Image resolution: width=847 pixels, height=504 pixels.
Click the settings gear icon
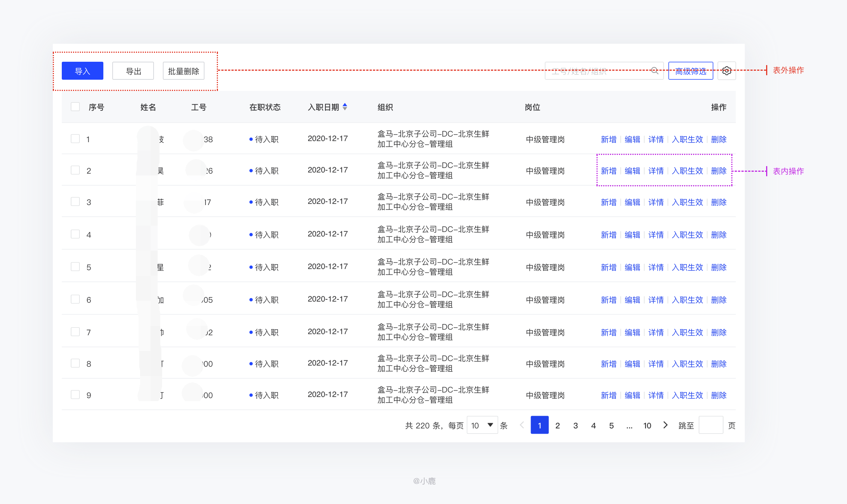click(726, 70)
